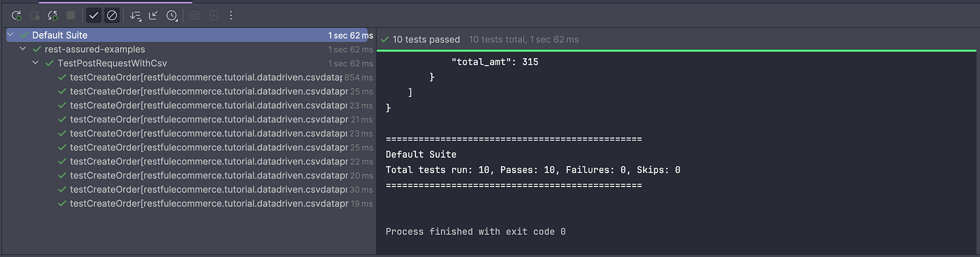Rerun the tests with the Rerun icon

click(x=17, y=15)
